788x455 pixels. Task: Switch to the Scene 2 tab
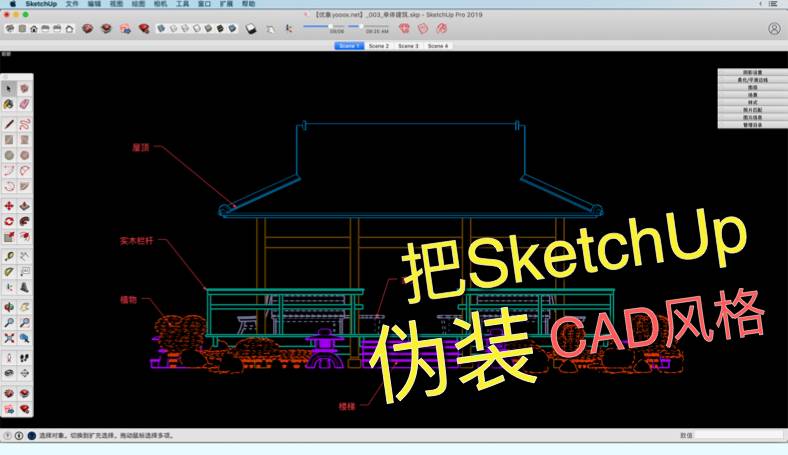(x=378, y=46)
